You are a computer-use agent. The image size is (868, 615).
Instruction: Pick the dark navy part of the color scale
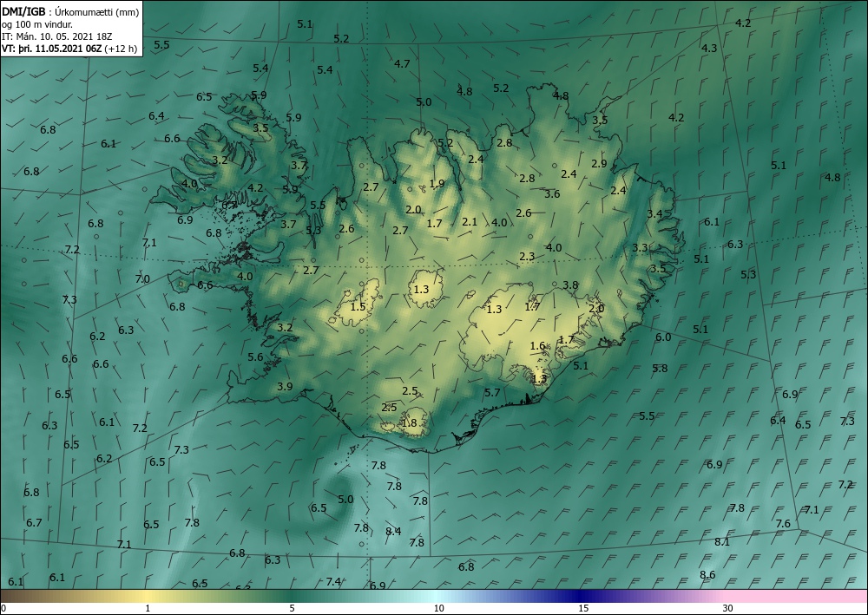(x=580, y=596)
